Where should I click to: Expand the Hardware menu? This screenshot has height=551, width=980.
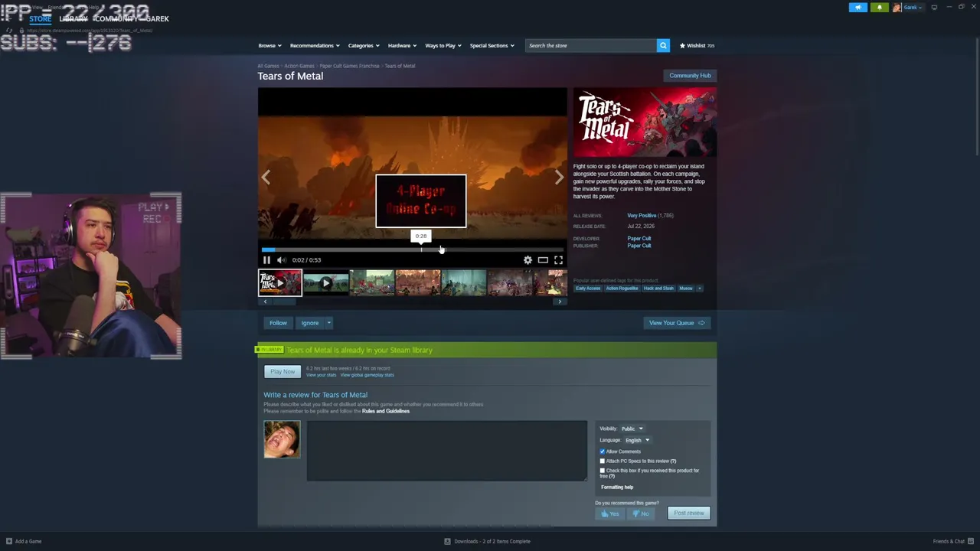(x=402, y=46)
